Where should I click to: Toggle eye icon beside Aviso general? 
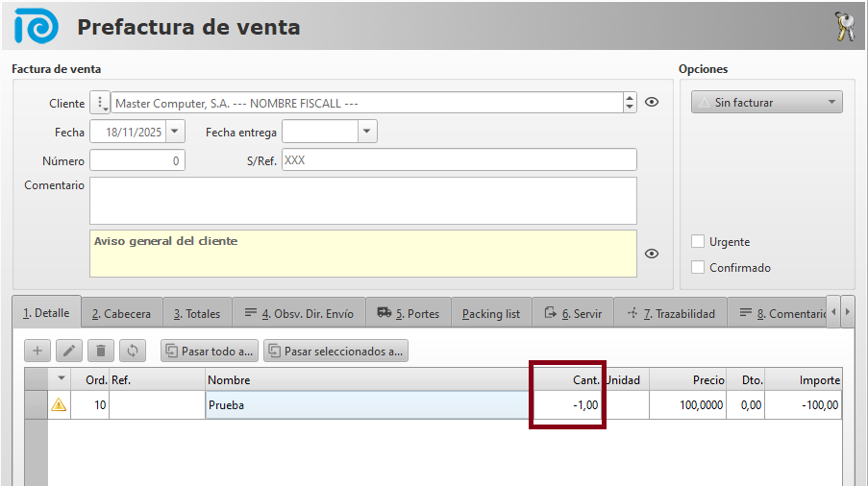[652, 254]
